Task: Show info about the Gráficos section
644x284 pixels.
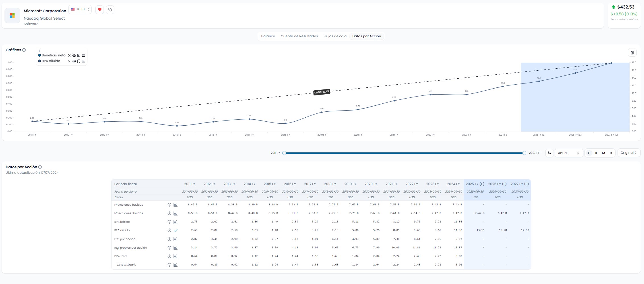Action: coord(24,50)
